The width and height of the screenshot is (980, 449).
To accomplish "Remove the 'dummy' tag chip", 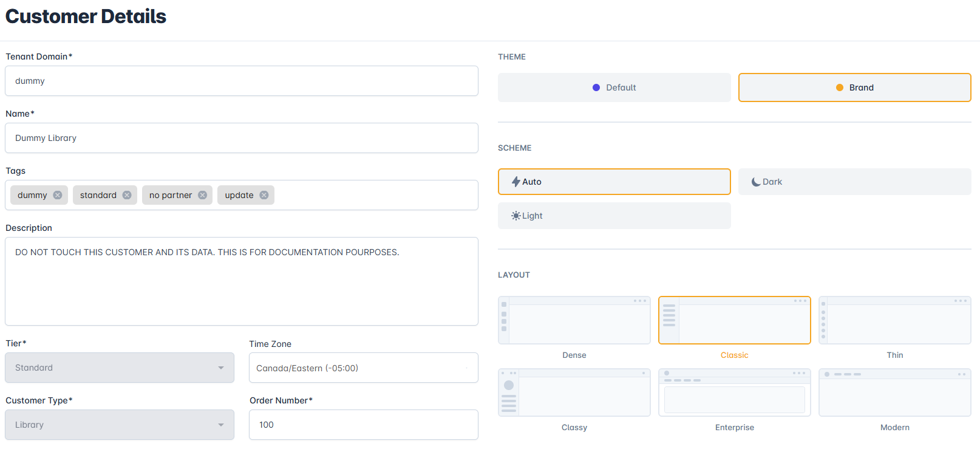I will point(57,195).
